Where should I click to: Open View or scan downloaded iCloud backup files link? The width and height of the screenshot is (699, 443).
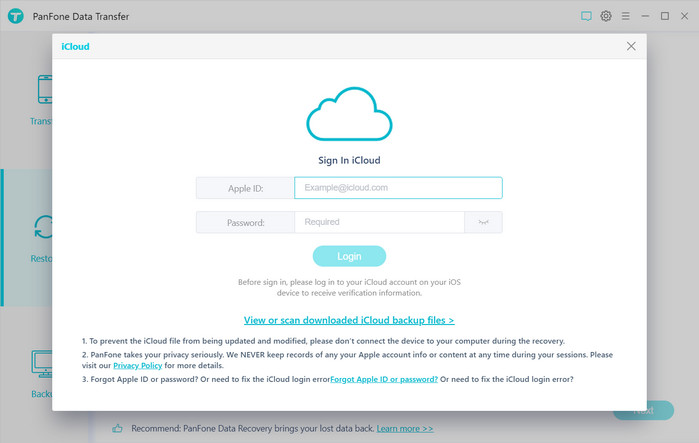click(x=349, y=320)
